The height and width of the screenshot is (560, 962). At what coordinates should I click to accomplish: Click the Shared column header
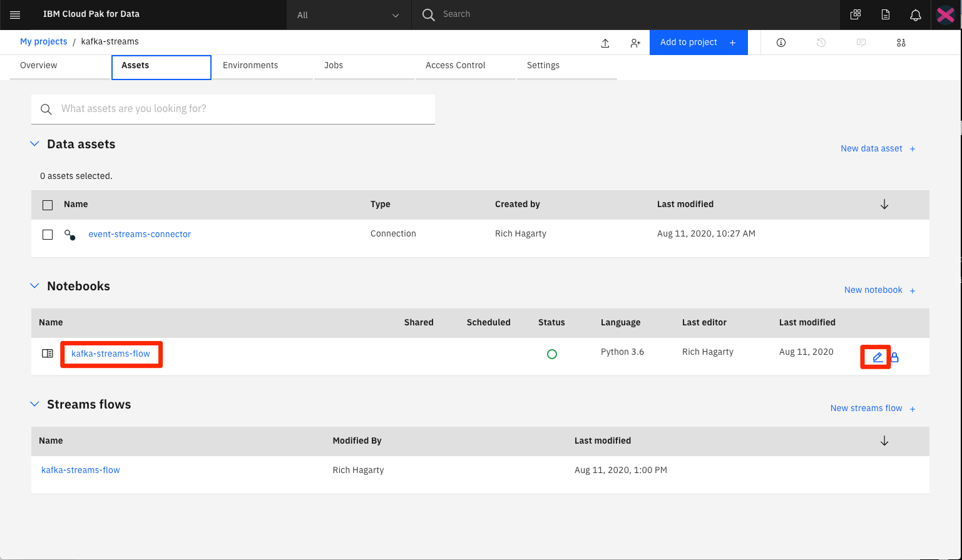click(x=419, y=323)
